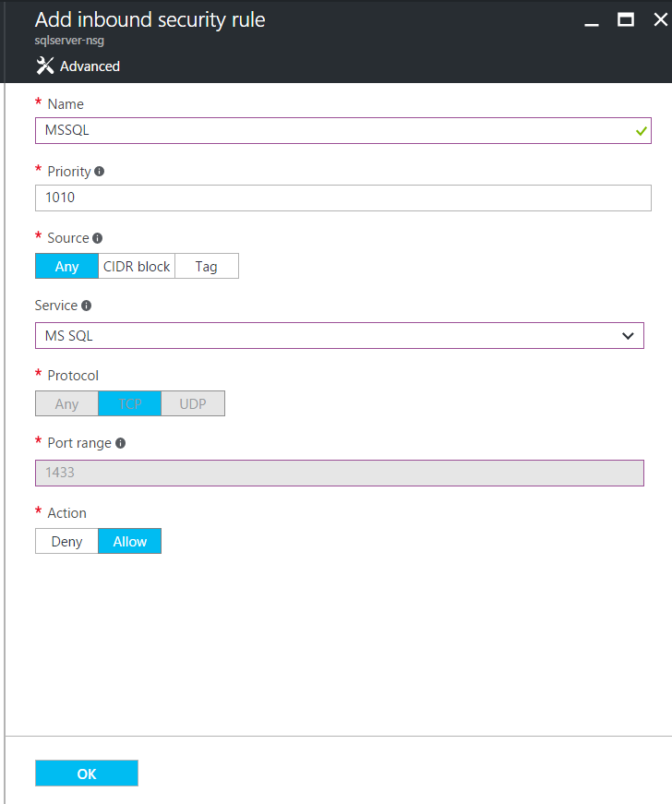
Task: Select Any as the Source
Action: (x=66, y=266)
